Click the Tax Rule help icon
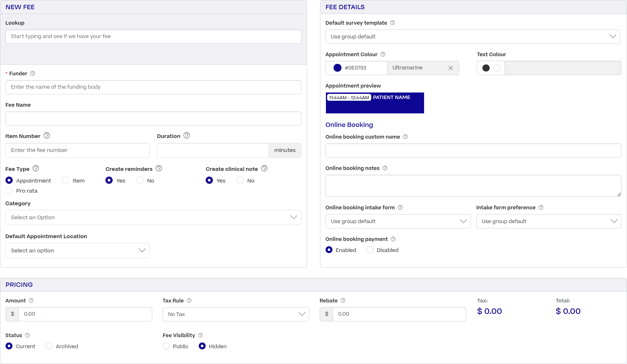627x364 pixels. coord(189,300)
